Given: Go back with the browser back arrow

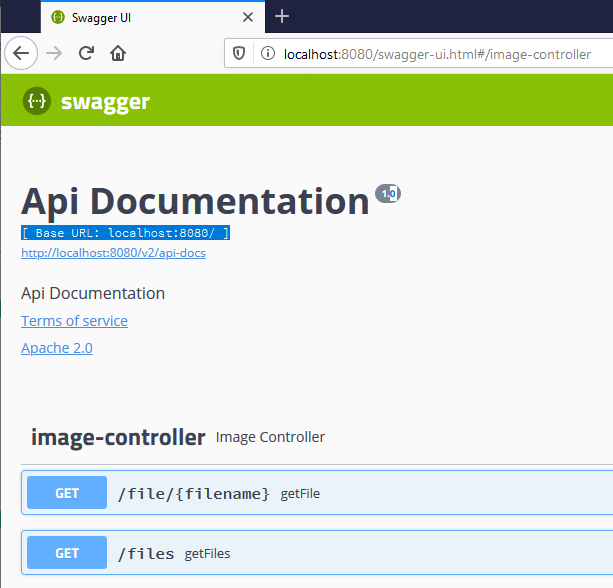Looking at the screenshot, I should pos(21,53).
